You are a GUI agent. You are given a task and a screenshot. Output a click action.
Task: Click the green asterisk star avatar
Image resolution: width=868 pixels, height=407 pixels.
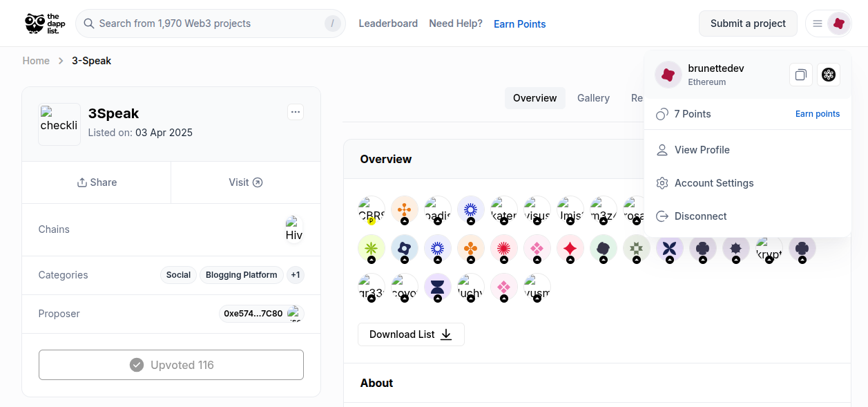pyautogui.click(x=372, y=248)
